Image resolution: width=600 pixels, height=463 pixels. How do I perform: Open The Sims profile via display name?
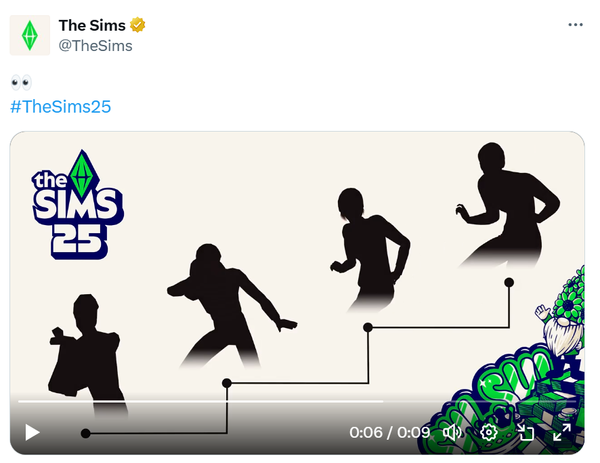(92, 25)
